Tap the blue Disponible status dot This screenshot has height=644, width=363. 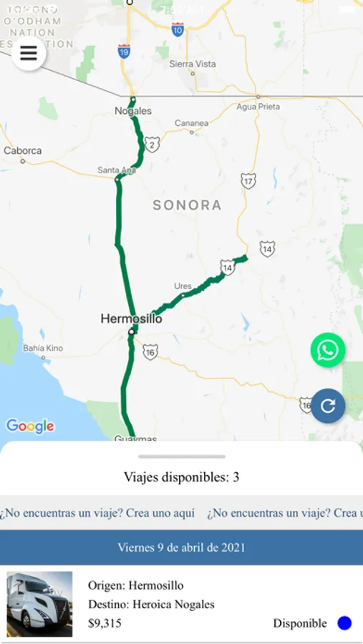click(344, 623)
